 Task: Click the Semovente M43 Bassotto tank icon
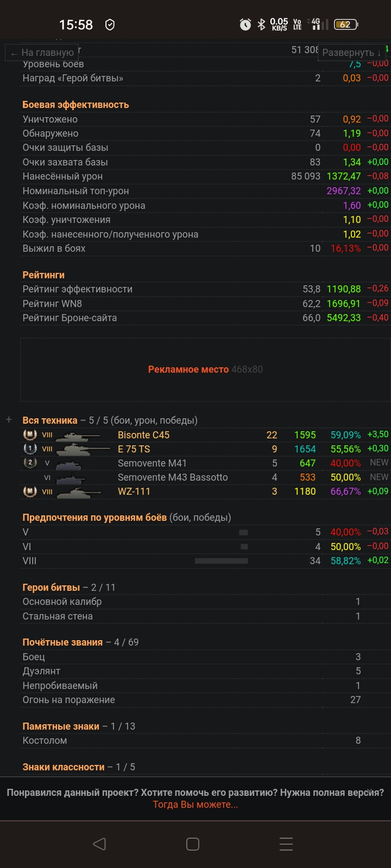pos(71,478)
